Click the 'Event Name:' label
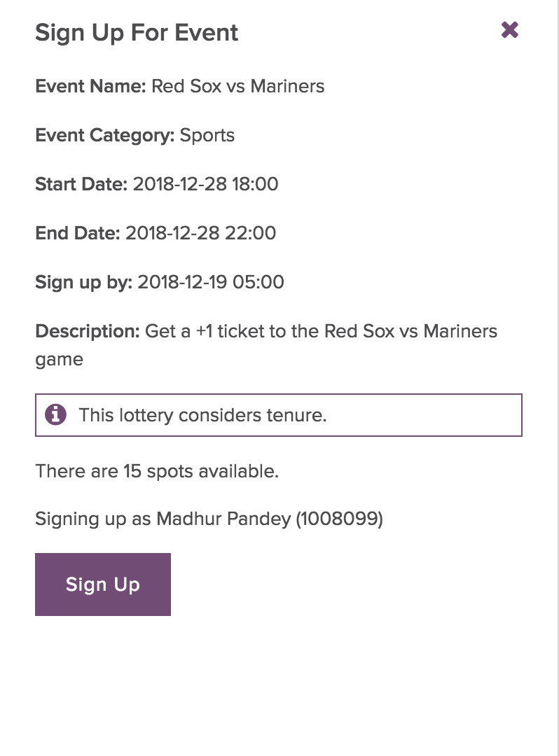Screen dimensions: 559x756 point(90,86)
